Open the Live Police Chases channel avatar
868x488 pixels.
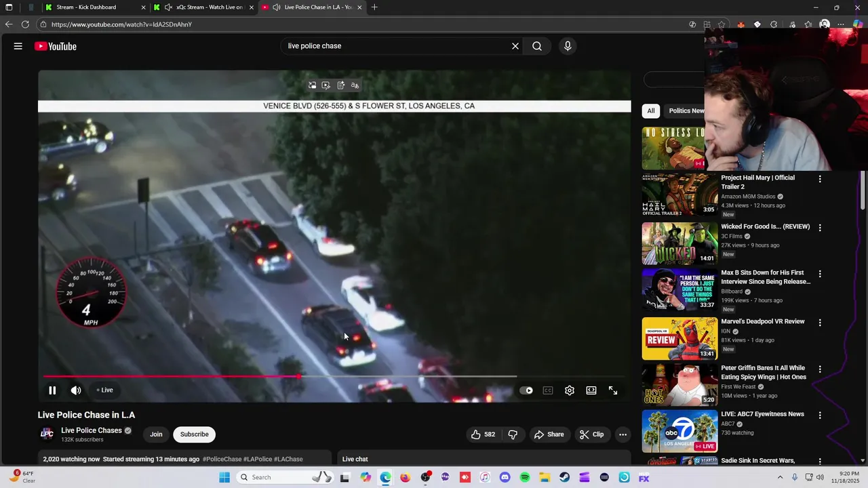[x=47, y=434]
